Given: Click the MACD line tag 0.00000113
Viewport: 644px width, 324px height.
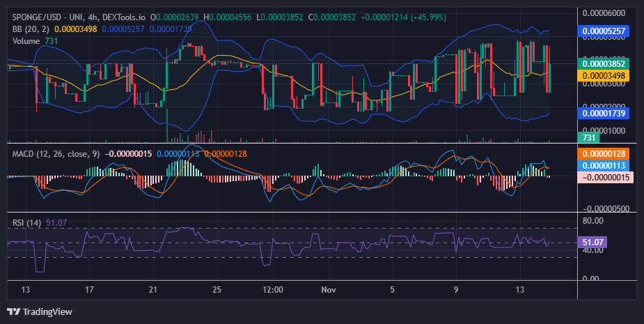Looking at the screenshot, I should pos(604,165).
